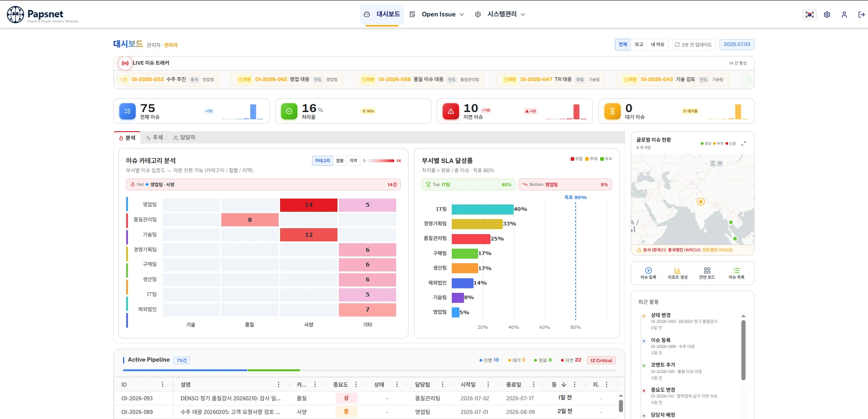Open the user profile icon

click(x=844, y=15)
